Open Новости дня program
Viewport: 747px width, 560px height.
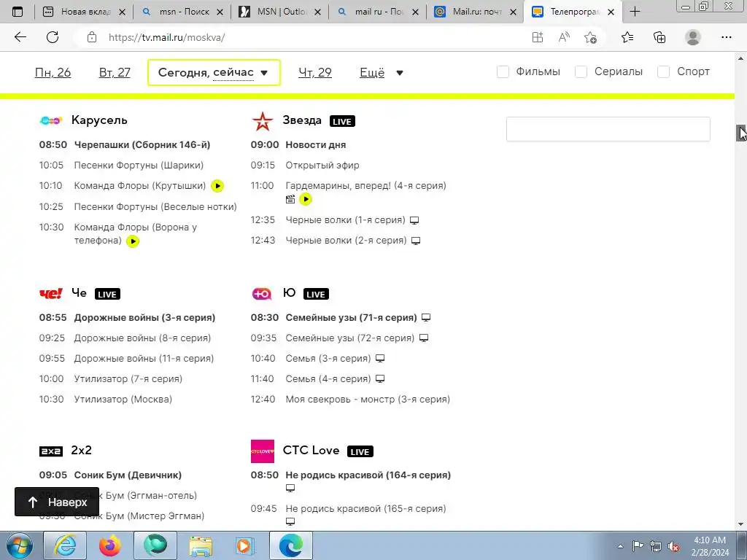(315, 145)
